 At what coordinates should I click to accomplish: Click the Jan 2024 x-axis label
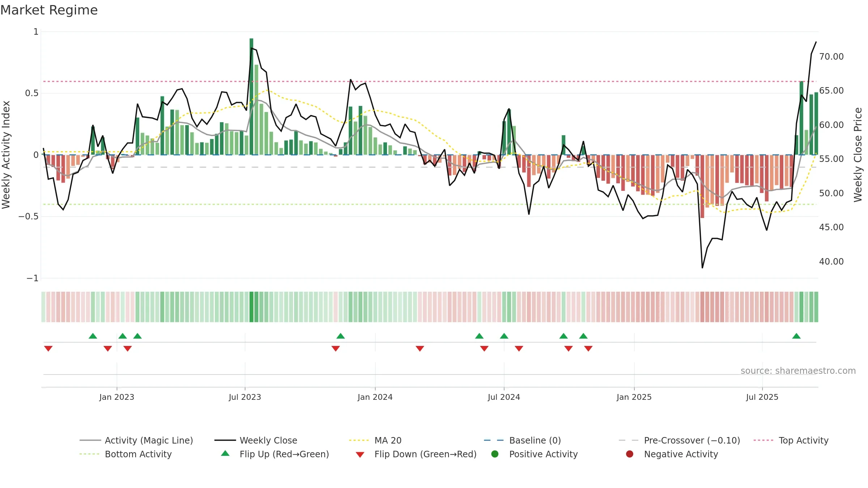[x=375, y=397]
